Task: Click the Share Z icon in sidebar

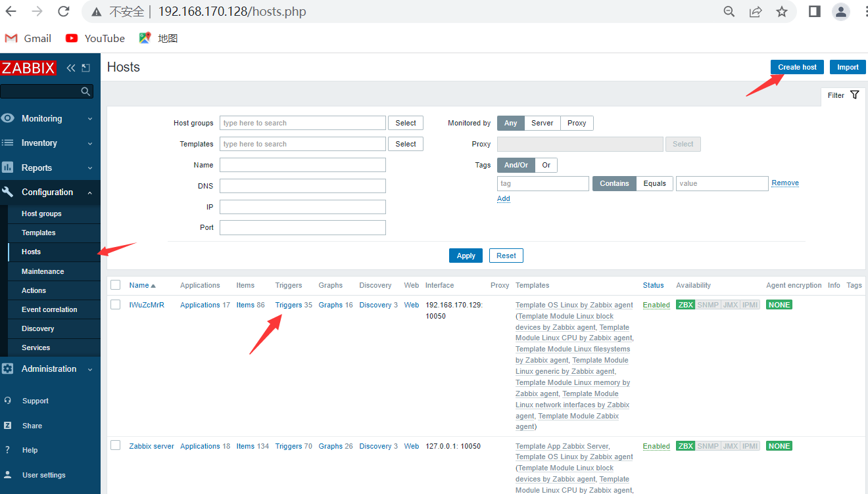Action: tap(8, 426)
